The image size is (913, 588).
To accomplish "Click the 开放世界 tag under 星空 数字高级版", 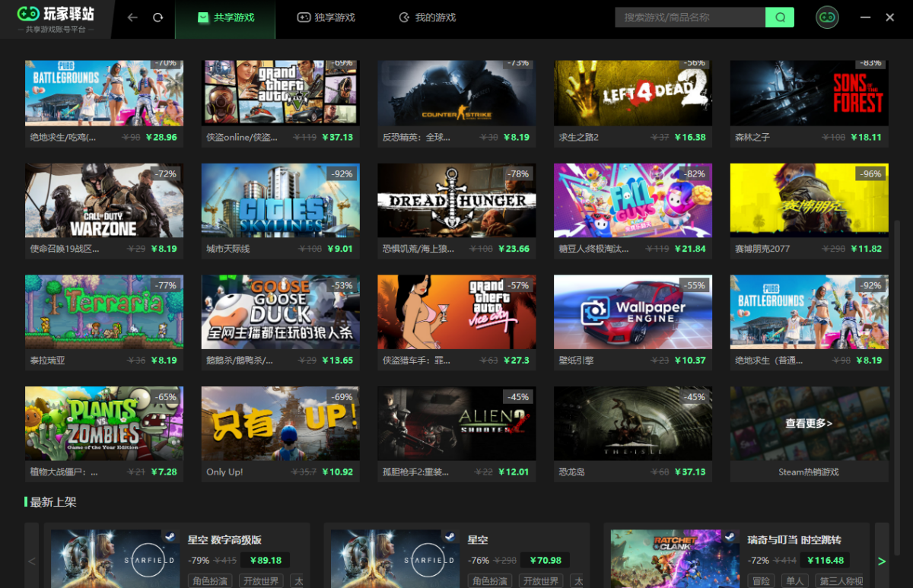I will coord(261,581).
